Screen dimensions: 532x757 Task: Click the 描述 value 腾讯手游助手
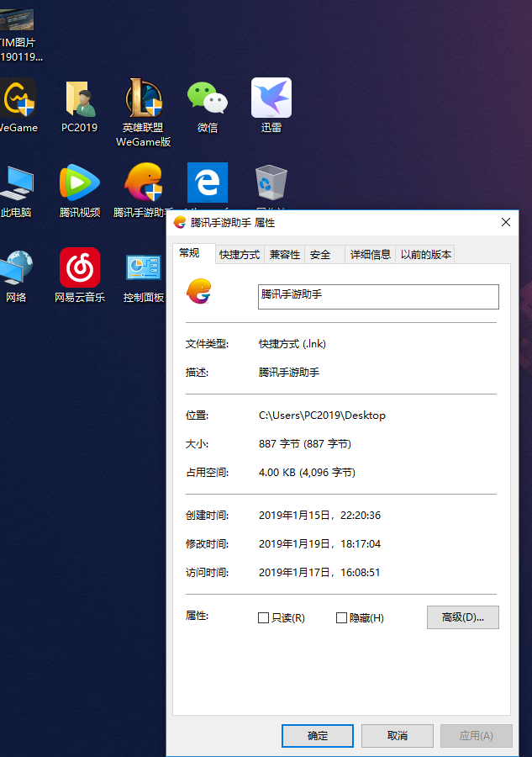289,373
